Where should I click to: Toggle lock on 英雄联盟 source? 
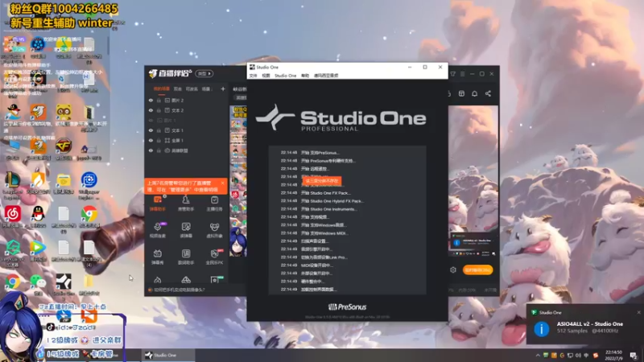point(159,150)
